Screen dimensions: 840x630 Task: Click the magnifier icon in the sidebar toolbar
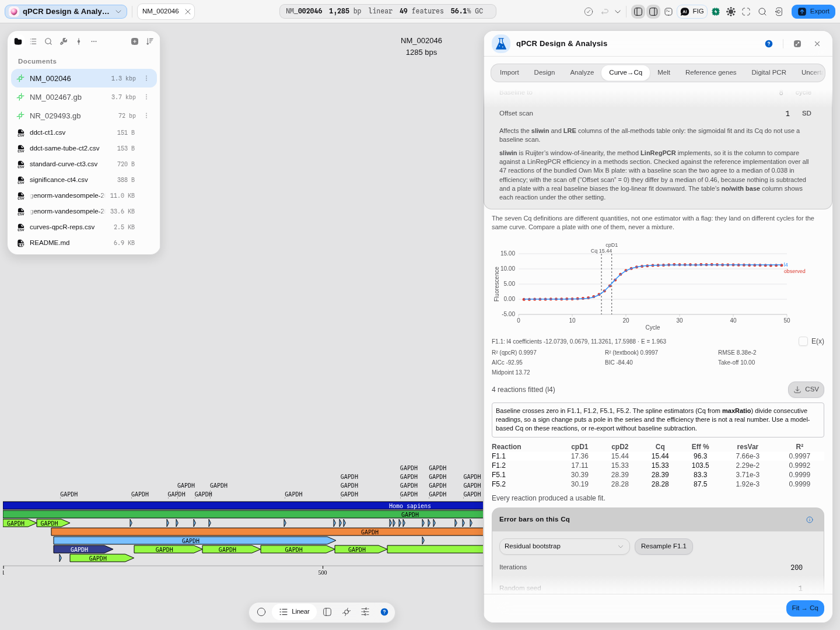point(48,41)
